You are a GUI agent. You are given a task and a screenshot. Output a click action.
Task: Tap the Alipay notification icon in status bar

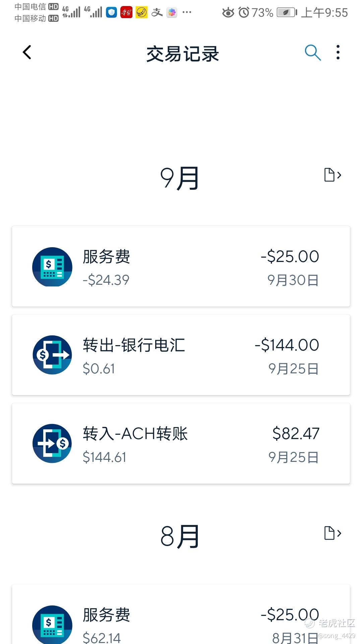point(157,12)
